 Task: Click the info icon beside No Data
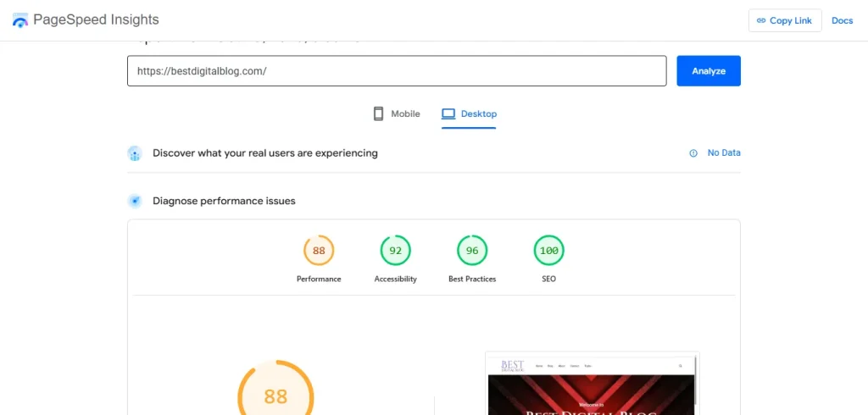click(x=693, y=153)
